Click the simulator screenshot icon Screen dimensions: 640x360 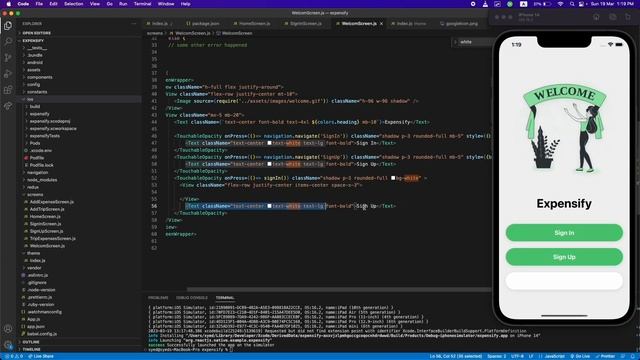point(612,17)
